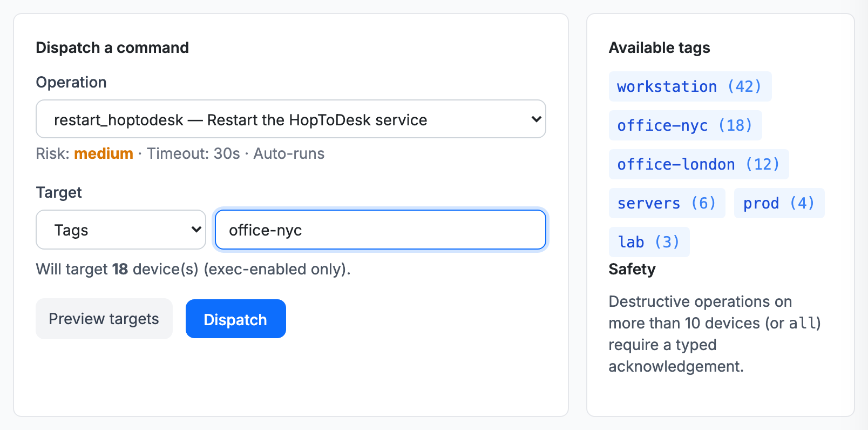Open the Tags target type dropdown

[121, 230]
